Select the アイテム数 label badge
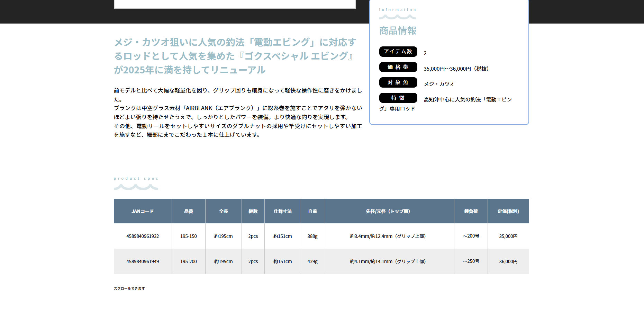 pyautogui.click(x=398, y=52)
